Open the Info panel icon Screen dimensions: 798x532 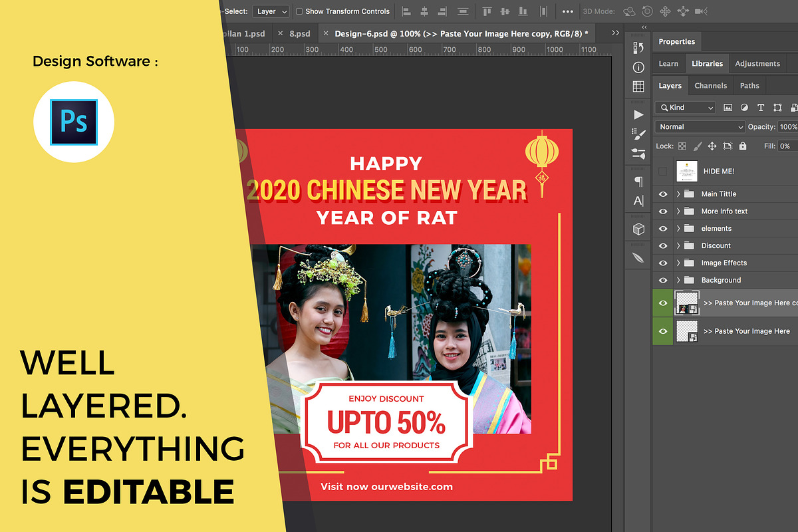pyautogui.click(x=638, y=67)
